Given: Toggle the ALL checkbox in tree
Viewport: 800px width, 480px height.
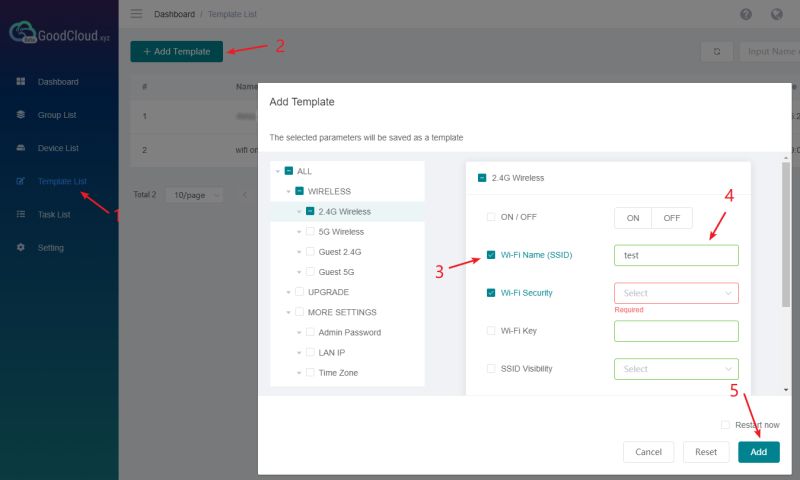Looking at the screenshot, I should tap(289, 171).
